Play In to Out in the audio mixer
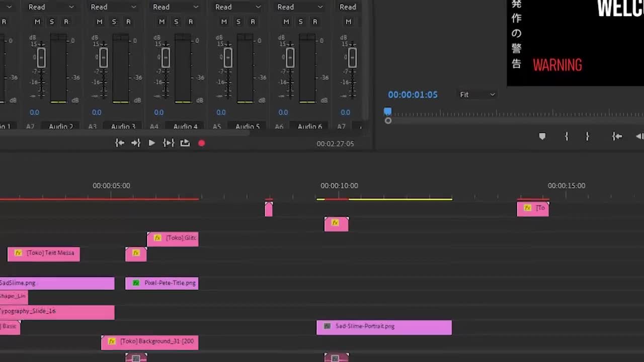644x362 pixels. point(169,143)
